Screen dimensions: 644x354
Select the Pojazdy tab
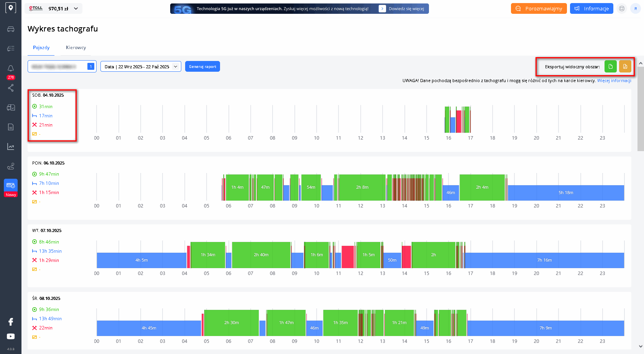click(x=41, y=48)
